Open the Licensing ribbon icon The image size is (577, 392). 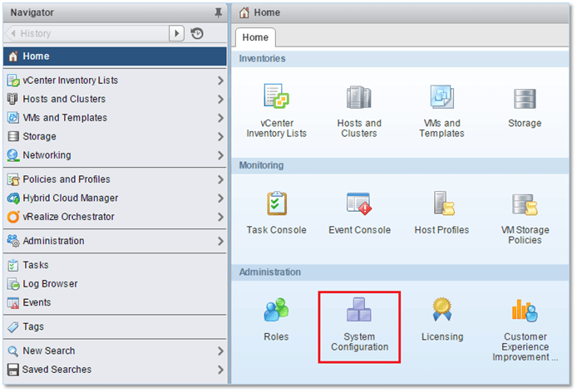click(442, 309)
